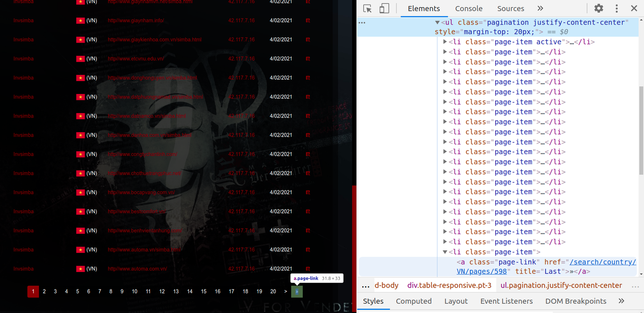
Task: Click Vietnam flag in automa.com.vn row
Action: [x=80, y=269]
